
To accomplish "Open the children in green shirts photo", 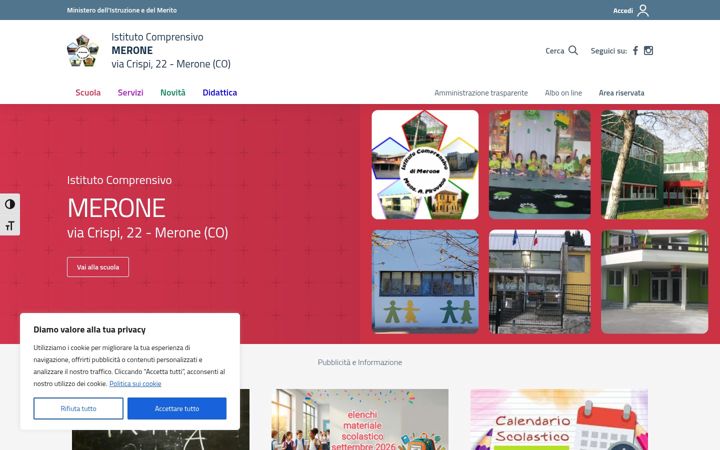I will (x=540, y=164).
